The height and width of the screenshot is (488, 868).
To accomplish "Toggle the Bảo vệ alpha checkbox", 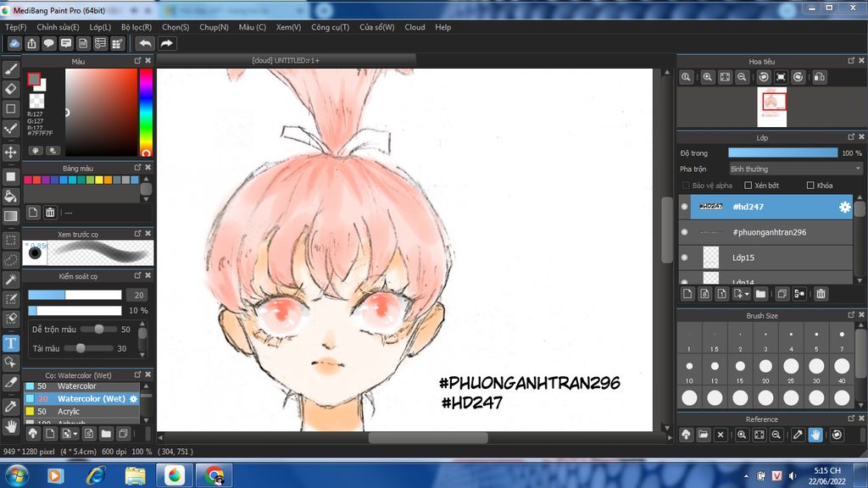I will tap(686, 186).
